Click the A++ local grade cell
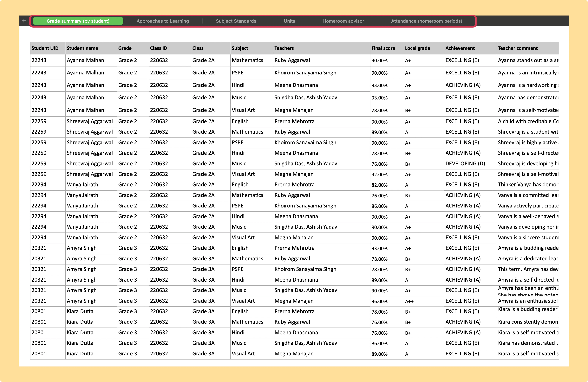The image size is (588, 382). pos(424,301)
